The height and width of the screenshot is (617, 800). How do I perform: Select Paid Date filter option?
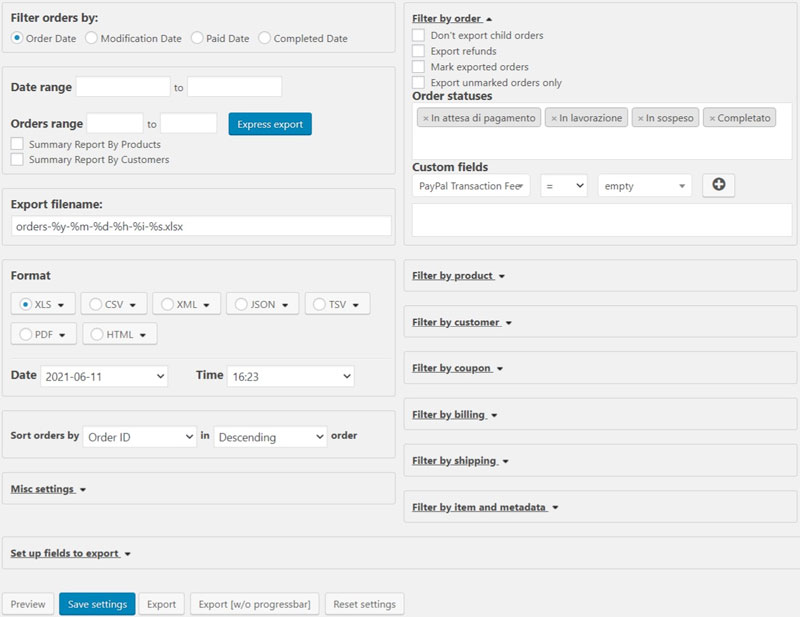pyautogui.click(x=197, y=38)
